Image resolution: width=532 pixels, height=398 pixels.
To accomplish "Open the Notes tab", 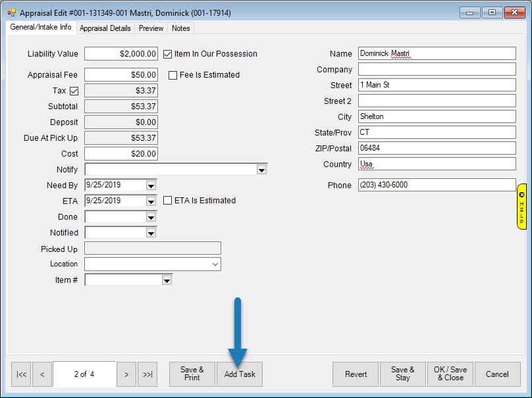I will [x=180, y=28].
